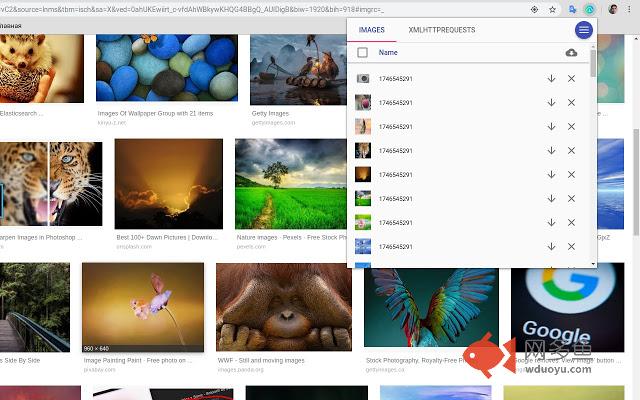Image resolution: width=640 pixels, height=400 pixels.
Task: Click the browser address bar URL
Action: tap(192, 9)
